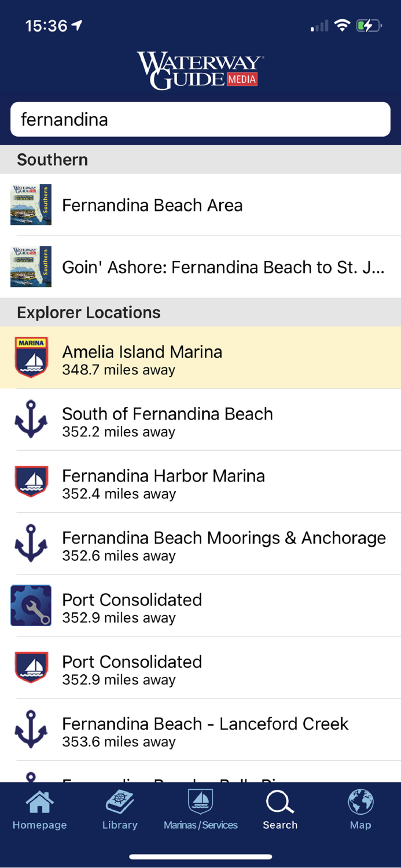Select the Search tab

coord(280,810)
